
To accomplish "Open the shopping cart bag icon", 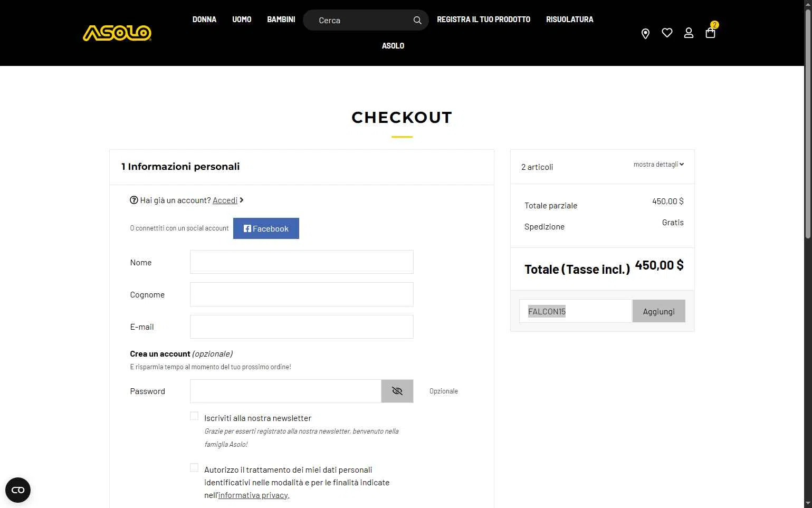I will (710, 33).
